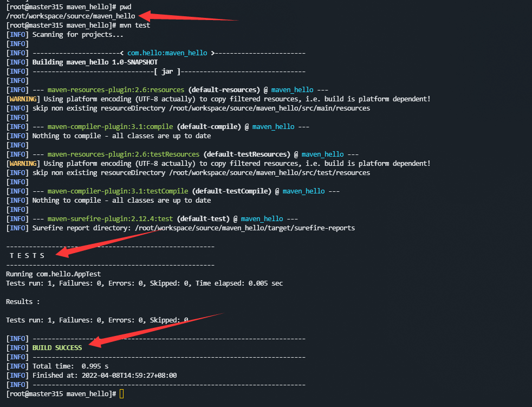This screenshot has width=532, height=407.
Task: Click the '[ jar ]' packaging label
Action: 167,72
